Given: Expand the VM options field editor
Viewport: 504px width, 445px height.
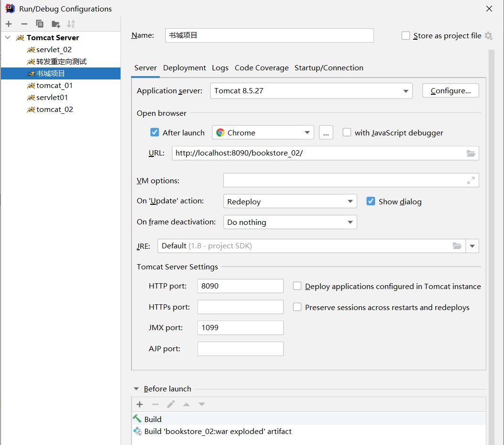Looking at the screenshot, I should (x=471, y=180).
